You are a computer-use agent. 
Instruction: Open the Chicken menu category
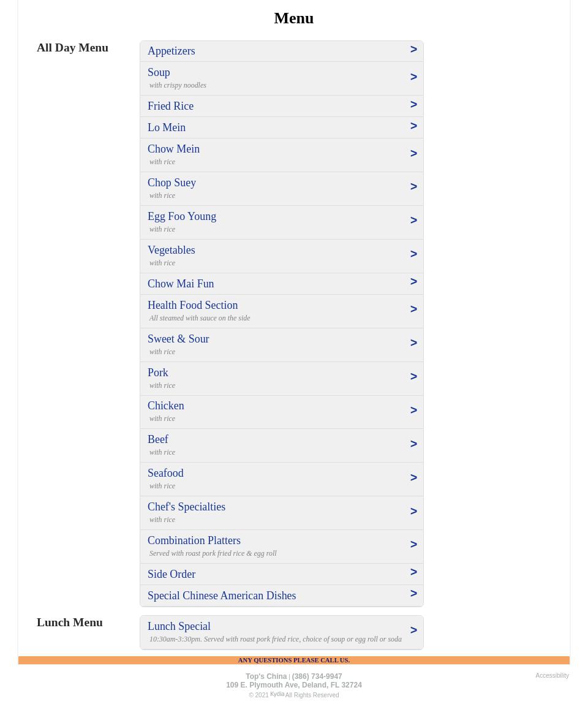tap(165, 406)
